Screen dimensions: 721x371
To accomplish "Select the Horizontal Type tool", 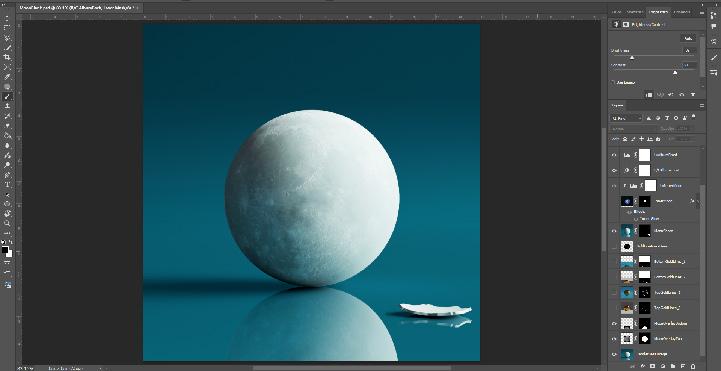I will 7,185.
